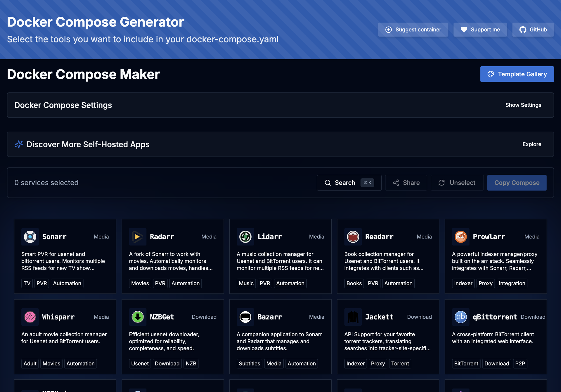
Task: Click the Lidarr app icon
Action: coord(245,237)
